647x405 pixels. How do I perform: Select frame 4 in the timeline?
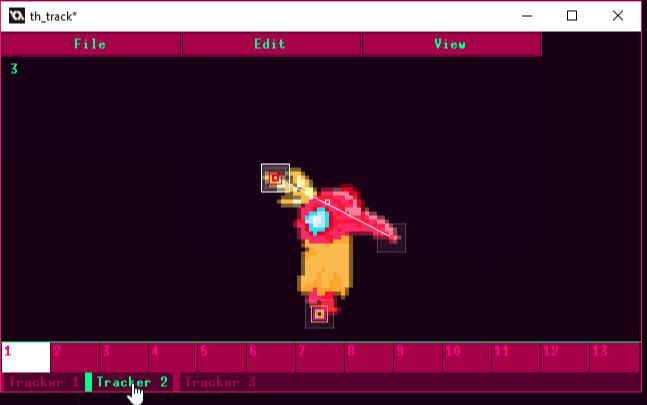tap(173, 357)
